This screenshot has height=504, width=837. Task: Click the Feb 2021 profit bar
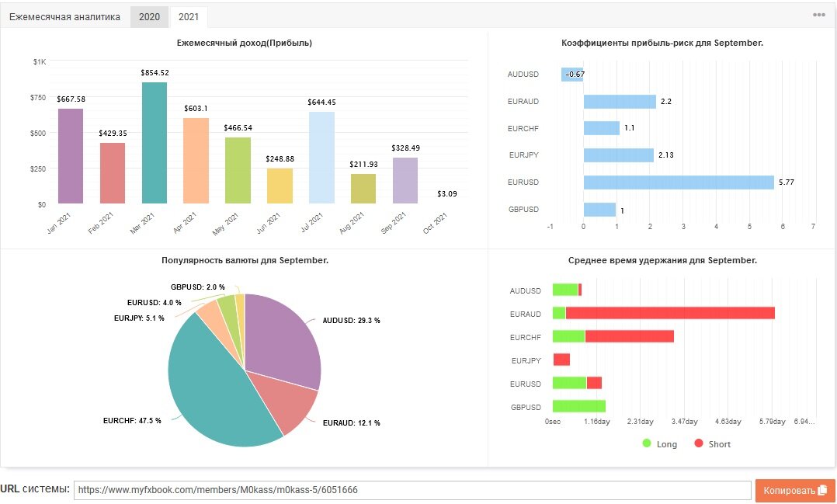(113, 173)
